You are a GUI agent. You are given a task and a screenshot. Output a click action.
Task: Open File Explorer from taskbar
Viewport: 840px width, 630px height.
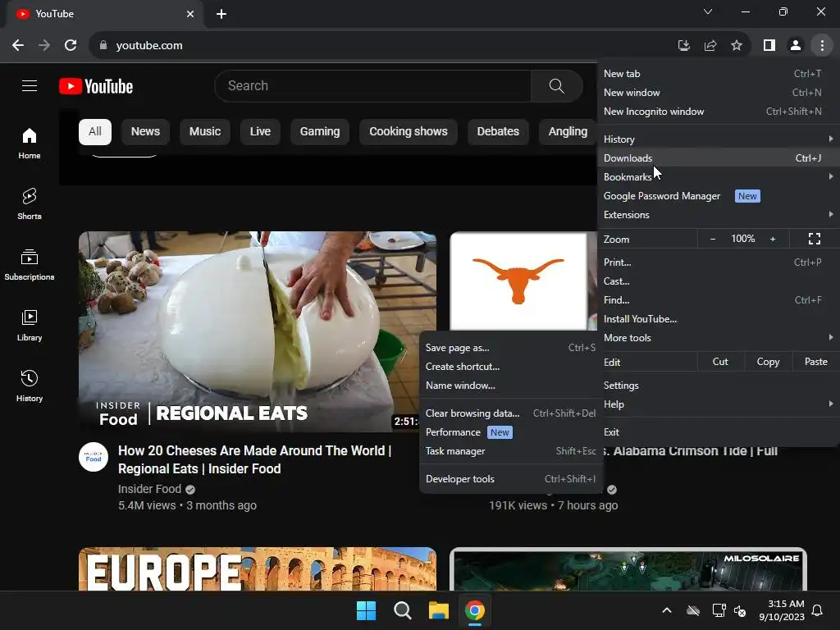(x=438, y=610)
